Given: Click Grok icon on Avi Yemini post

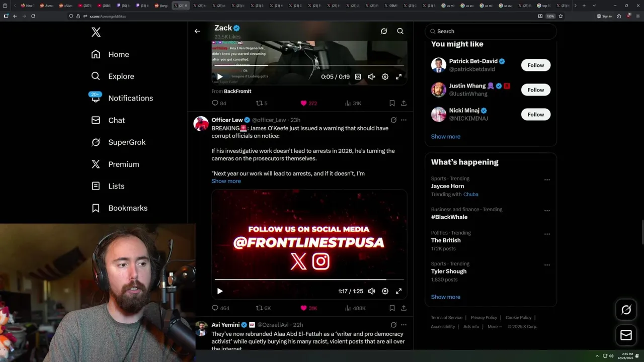Looking at the screenshot, I should [x=393, y=325].
